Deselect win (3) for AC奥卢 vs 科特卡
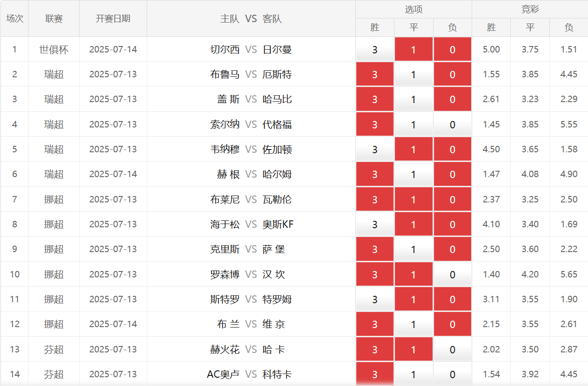Screen dimensions: 588x386 (375, 374)
